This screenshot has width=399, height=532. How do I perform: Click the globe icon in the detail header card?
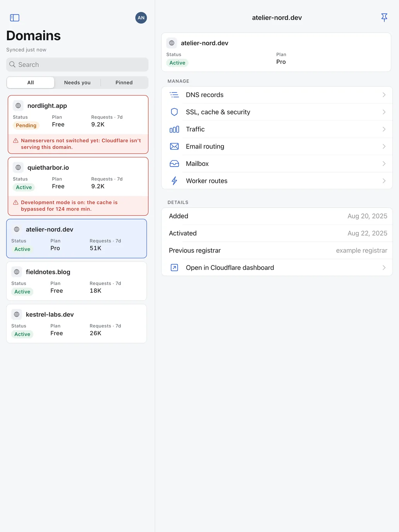click(x=172, y=43)
